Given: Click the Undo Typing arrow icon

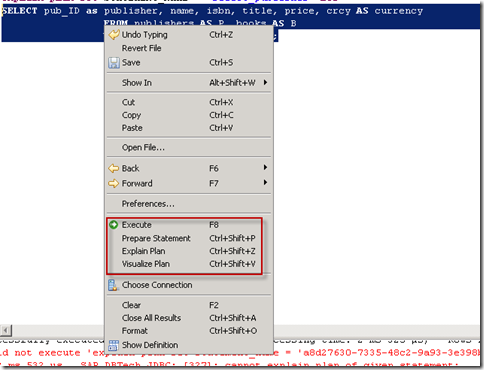Looking at the screenshot, I should pos(114,35).
